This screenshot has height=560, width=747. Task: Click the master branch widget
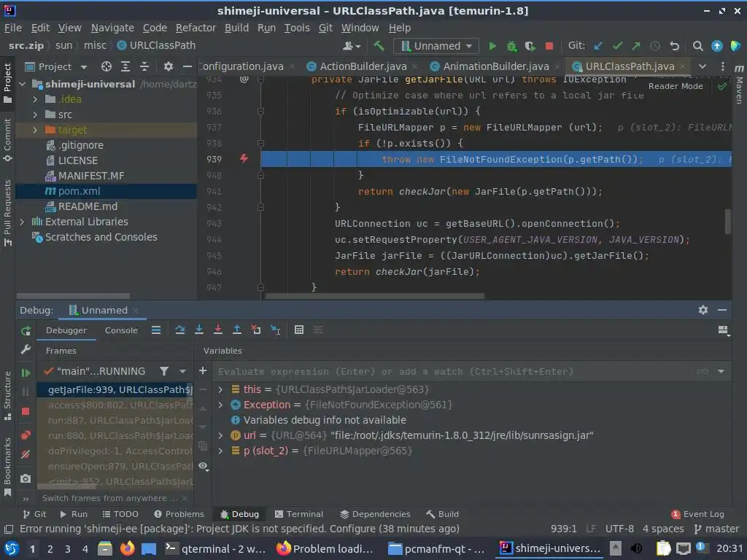pyautogui.click(x=716, y=529)
